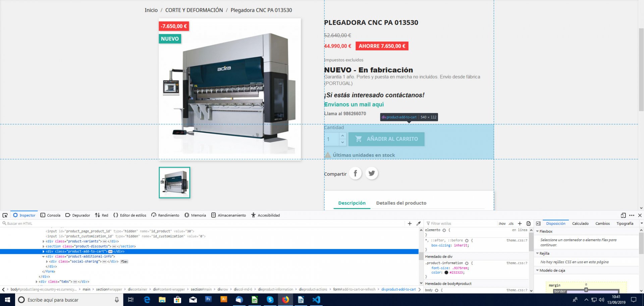
Task: Go to the Inicio breadcrumb link
Action: click(151, 10)
